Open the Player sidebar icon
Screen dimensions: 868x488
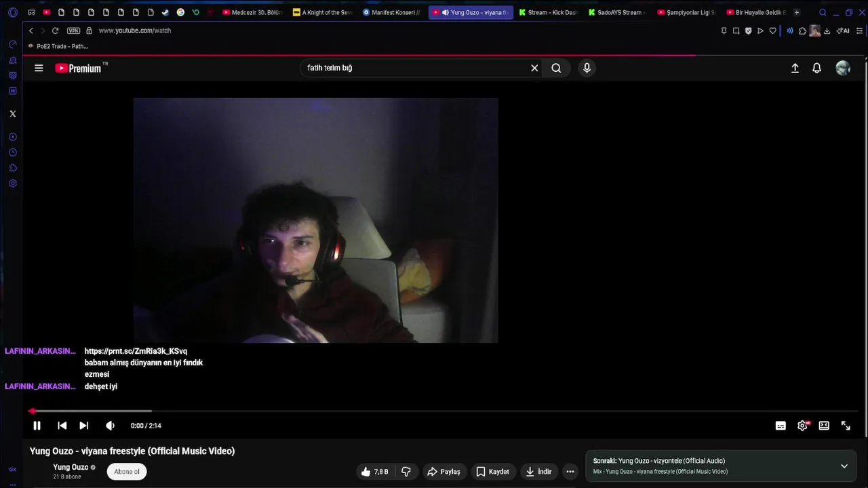(12, 137)
